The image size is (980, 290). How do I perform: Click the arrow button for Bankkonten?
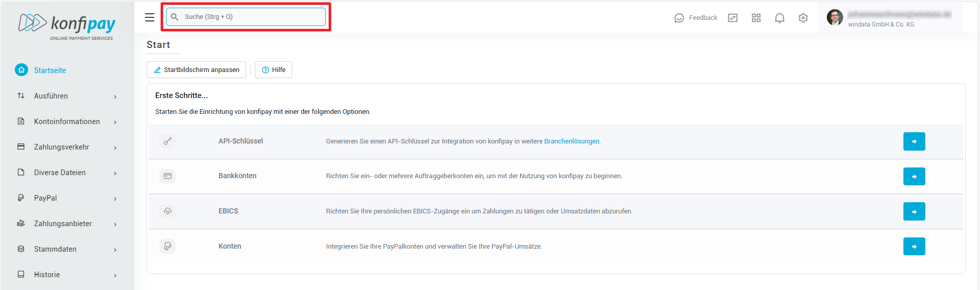click(914, 177)
